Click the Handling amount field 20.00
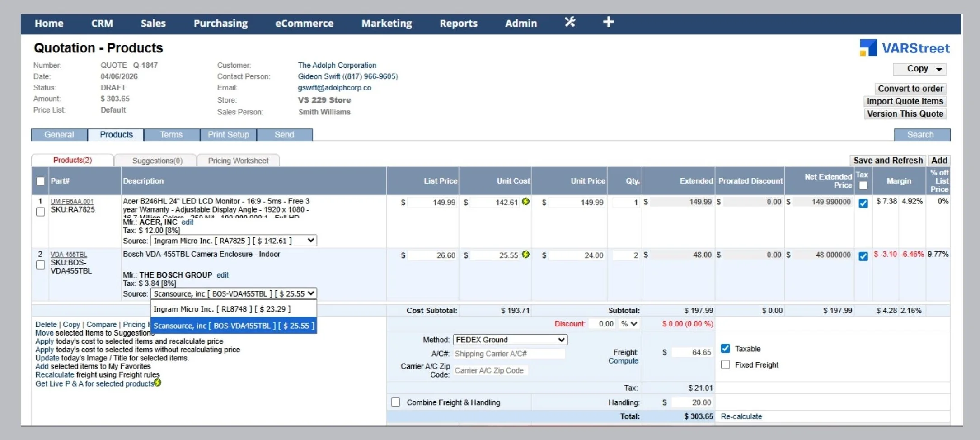 coord(692,402)
